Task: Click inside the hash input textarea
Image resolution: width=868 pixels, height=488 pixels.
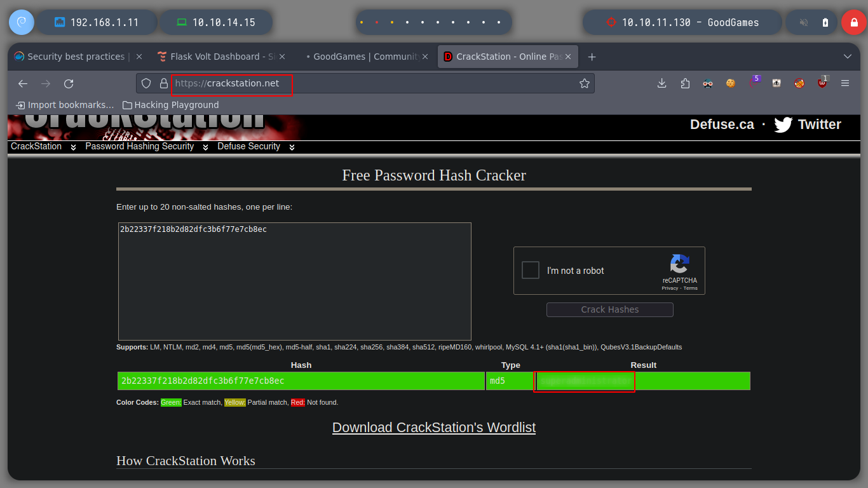Action: click(295, 281)
